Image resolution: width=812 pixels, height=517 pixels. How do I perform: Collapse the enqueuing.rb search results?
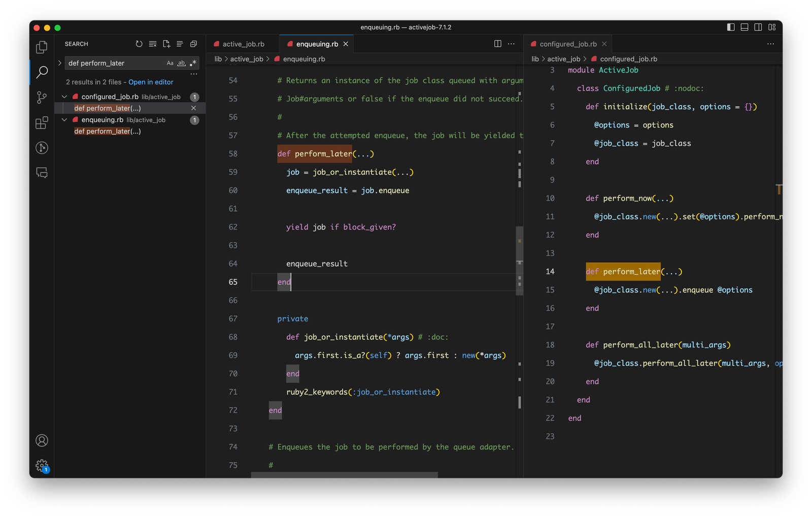click(x=64, y=120)
